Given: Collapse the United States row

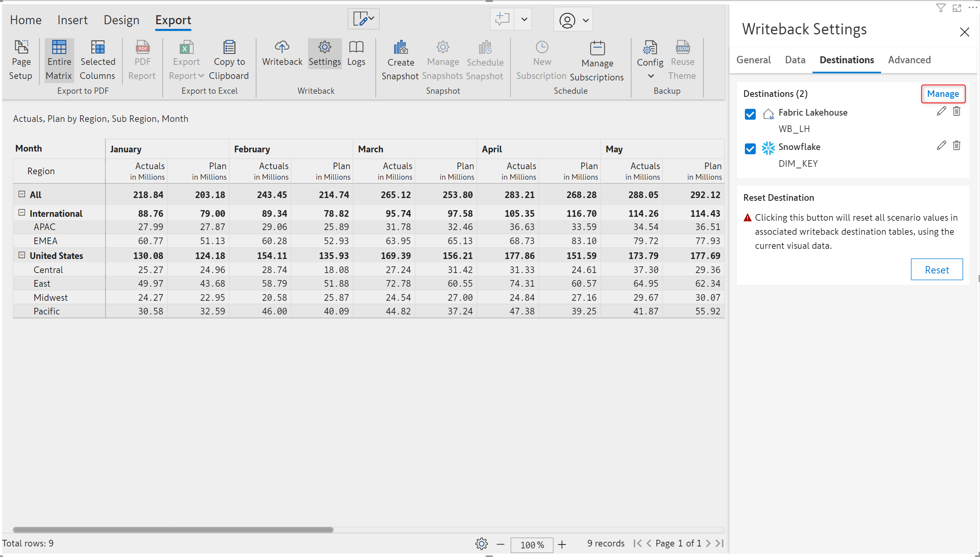Looking at the screenshot, I should [x=22, y=255].
